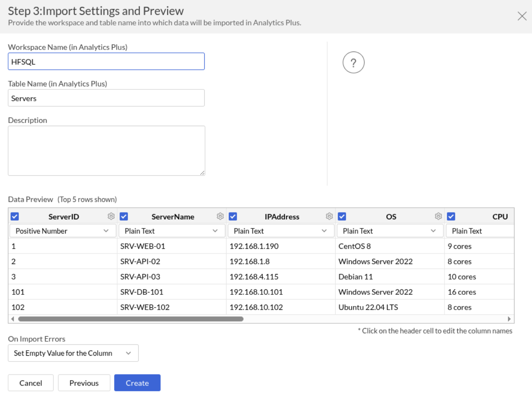532x417 pixels.
Task: Select the SRV-WEB-102 cell
Action: (x=172, y=307)
